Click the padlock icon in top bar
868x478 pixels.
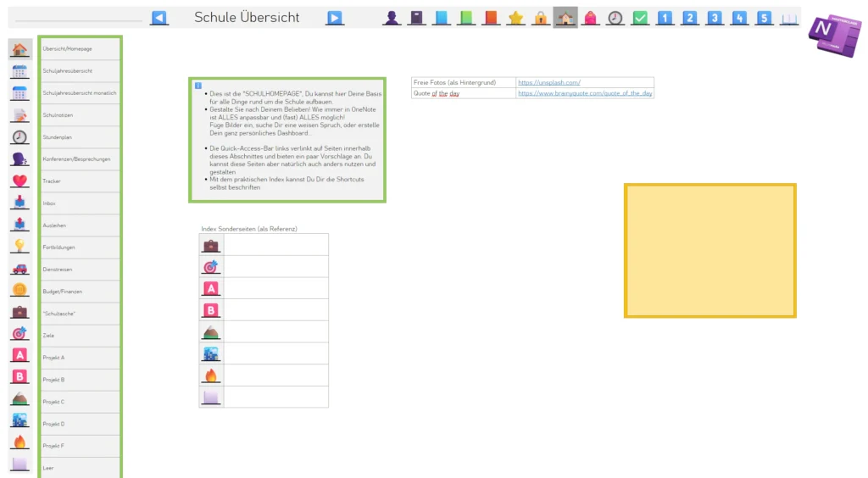coord(540,18)
